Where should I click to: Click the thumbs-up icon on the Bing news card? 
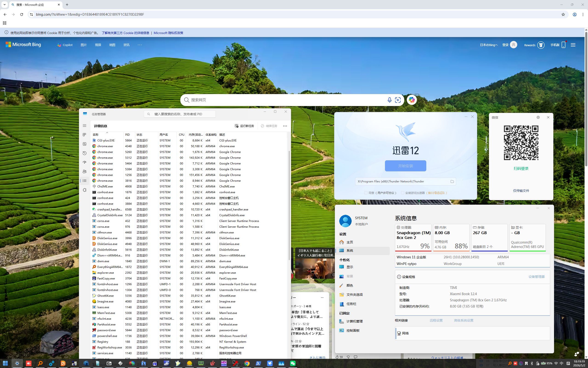[x=337, y=357]
